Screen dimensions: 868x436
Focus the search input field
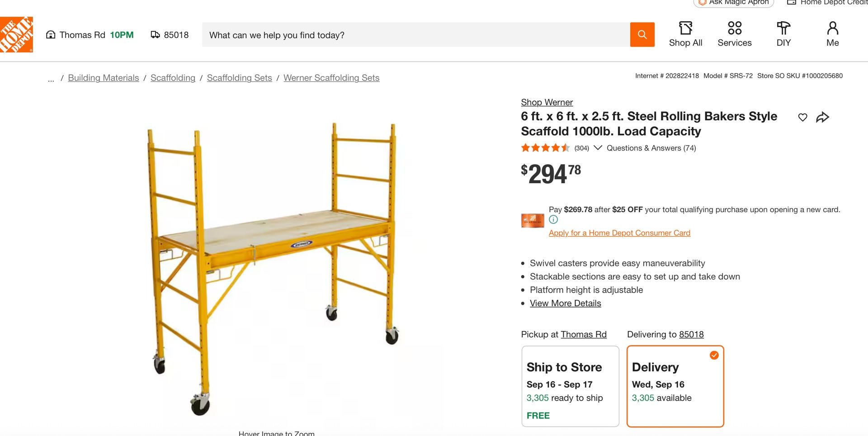(x=416, y=35)
